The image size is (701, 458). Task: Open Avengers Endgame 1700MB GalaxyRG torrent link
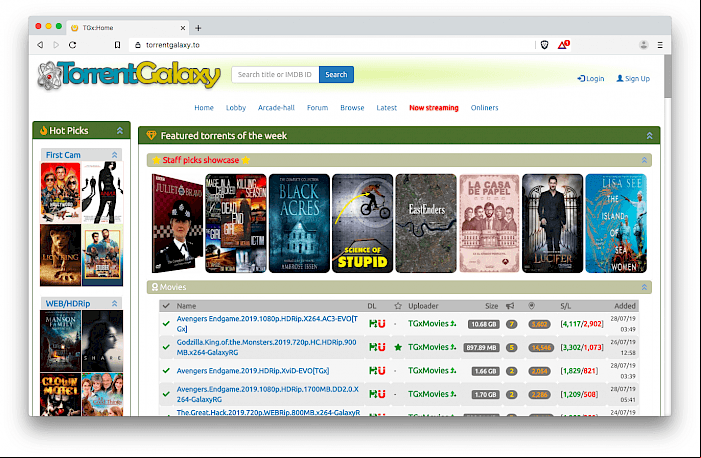pos(267,394)
